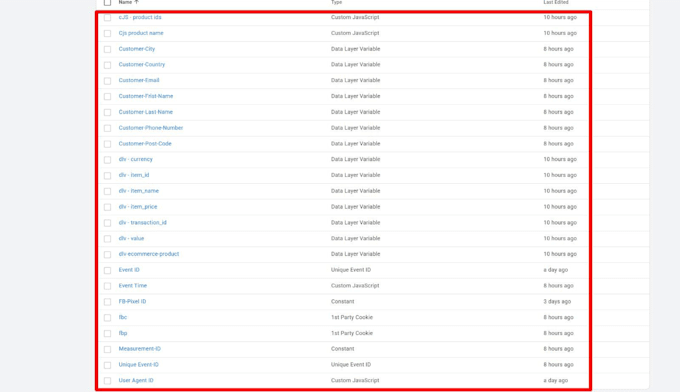Viewport: 680px width, 392px height.
Task: Tick the 'dlv - item_name' checkbox
Action: pos(107,191)
